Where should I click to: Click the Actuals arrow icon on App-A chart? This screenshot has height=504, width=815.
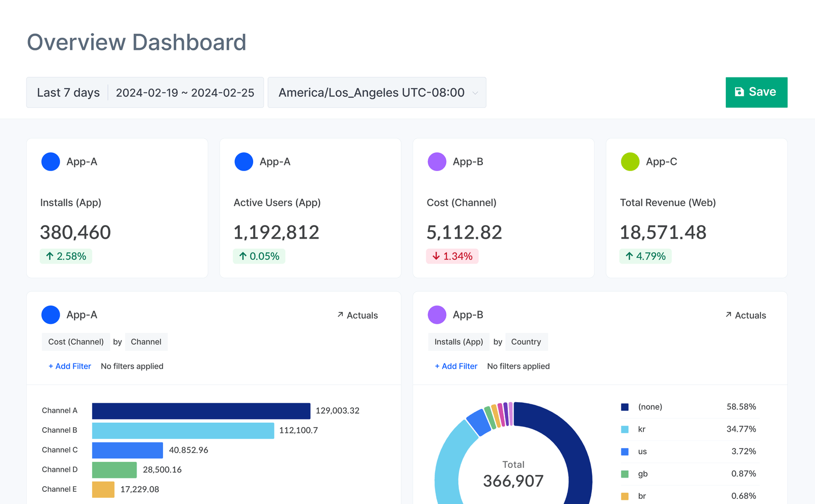coord(339,315)
